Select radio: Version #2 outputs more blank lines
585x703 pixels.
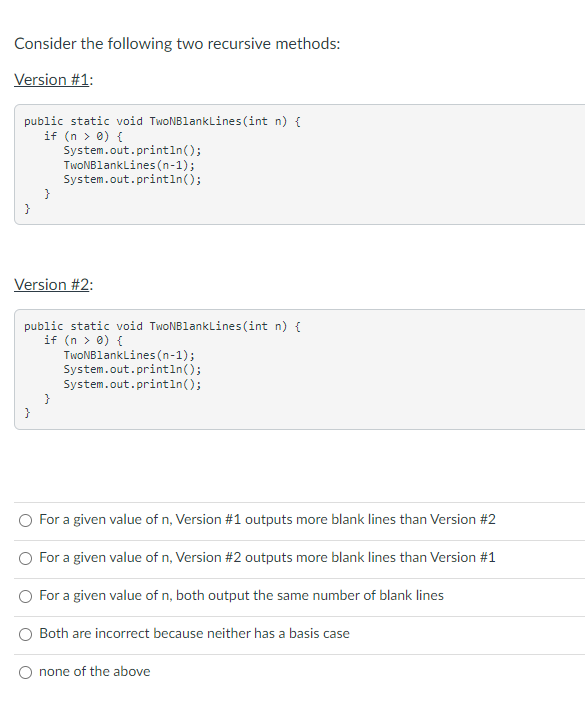coord(26,558)
